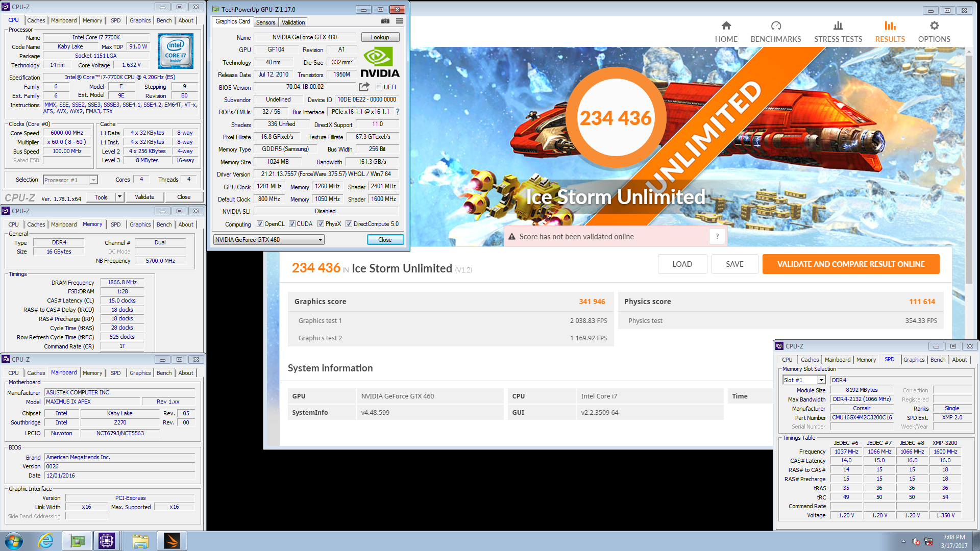980x551 pixels.
Task: Click the Intel Core i7 badge
Action: click(x=176, y=51)
